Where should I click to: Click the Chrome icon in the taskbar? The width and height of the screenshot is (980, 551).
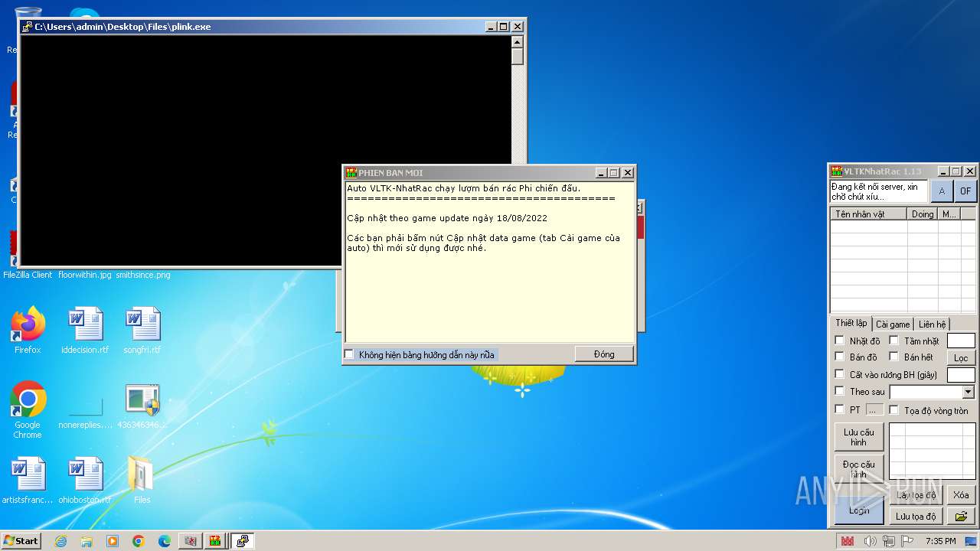139,541
